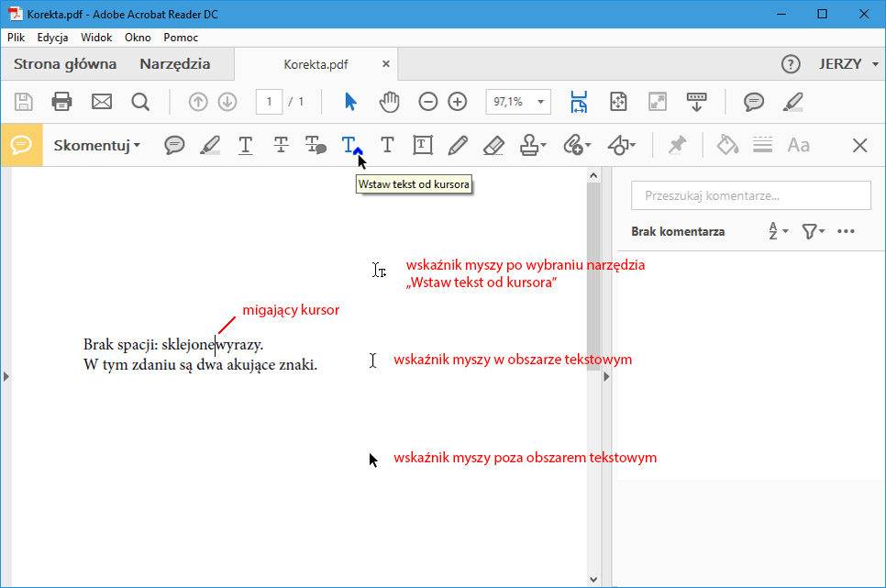Click the document vertical scrollbar
Screen dimensions: 886x588
[593, 275]
